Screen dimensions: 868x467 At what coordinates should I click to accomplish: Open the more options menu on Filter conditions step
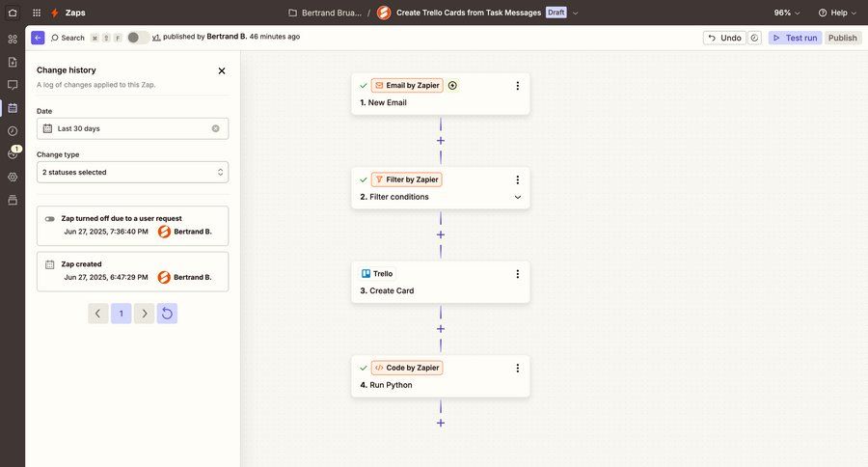click(x=518, y=180)
